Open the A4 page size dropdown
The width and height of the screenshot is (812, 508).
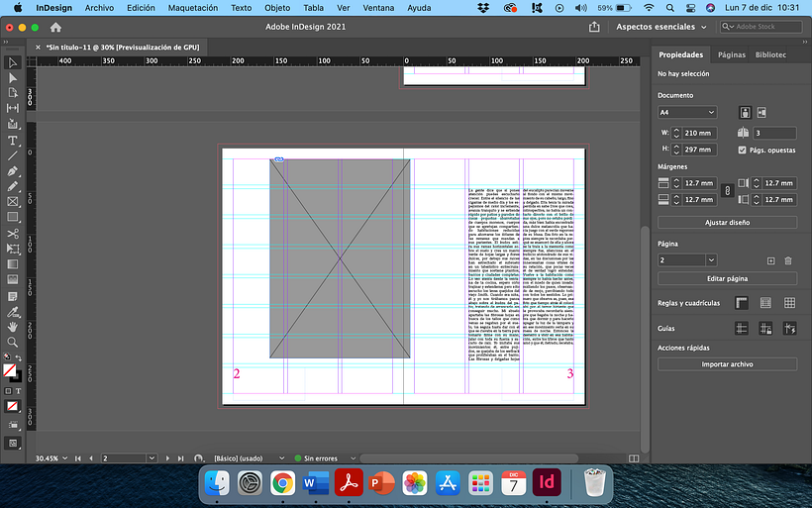(x=686, y=112)
